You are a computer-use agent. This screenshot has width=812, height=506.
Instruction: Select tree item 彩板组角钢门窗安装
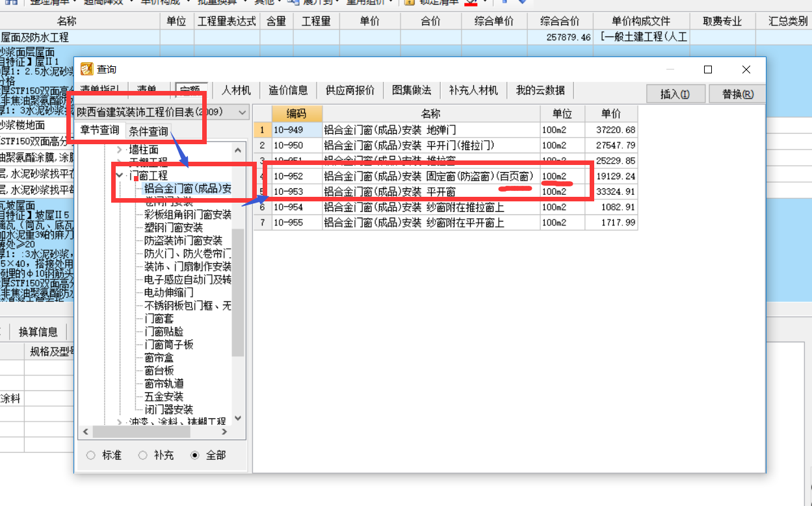[x=188, y=214]
